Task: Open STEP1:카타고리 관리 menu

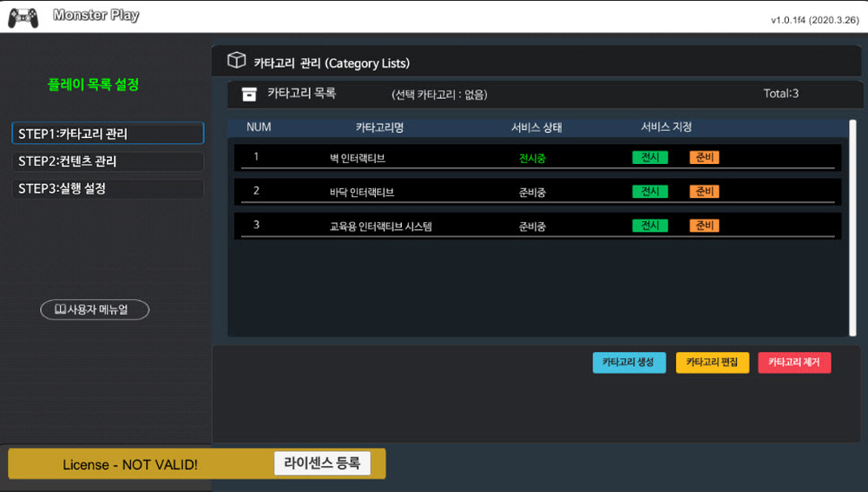Action: coord(108,134)
